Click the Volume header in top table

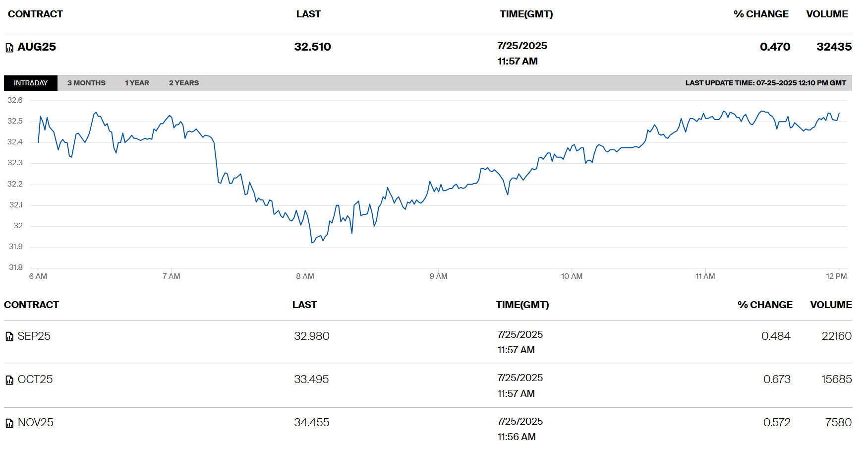(x=827, y=14)
